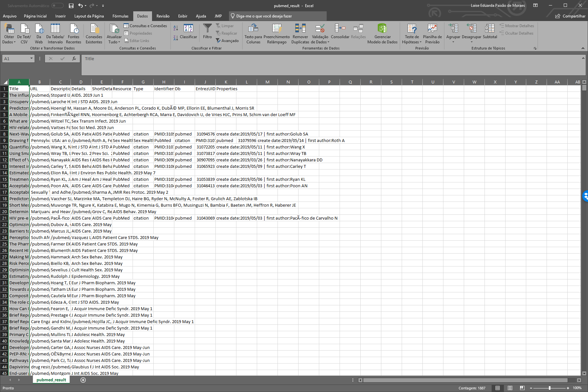
Task: Expand the formula bar
Action: pyautogui.click(x=583, y=59)
